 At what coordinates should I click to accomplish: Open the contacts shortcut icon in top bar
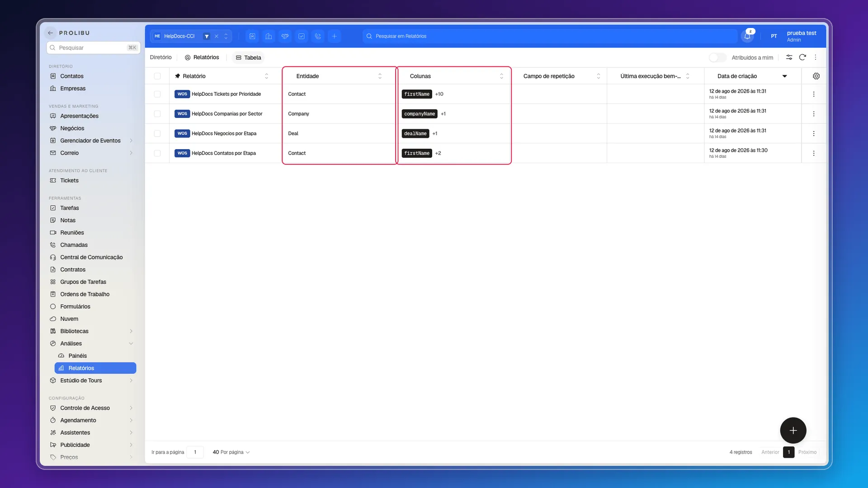[x=252, y=36]
